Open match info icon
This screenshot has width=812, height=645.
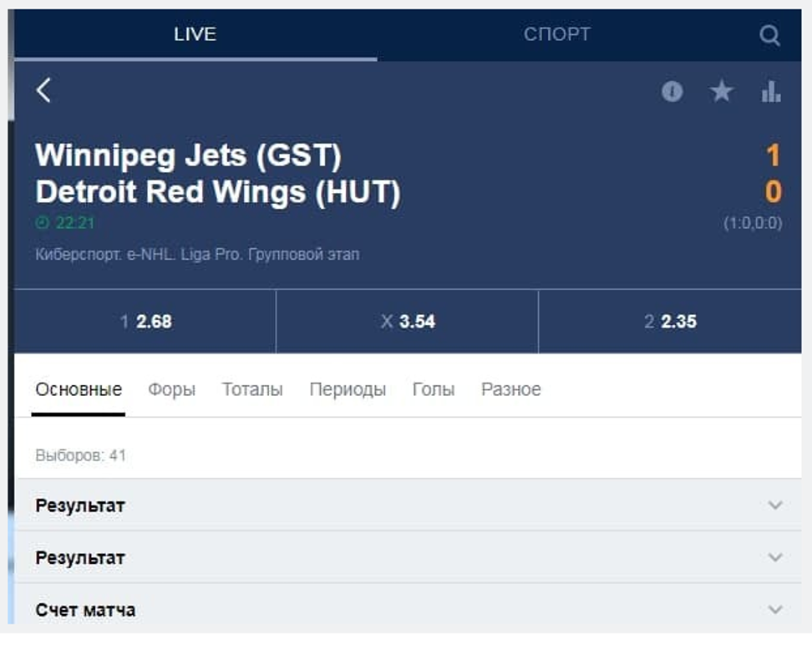pos(672,92)
